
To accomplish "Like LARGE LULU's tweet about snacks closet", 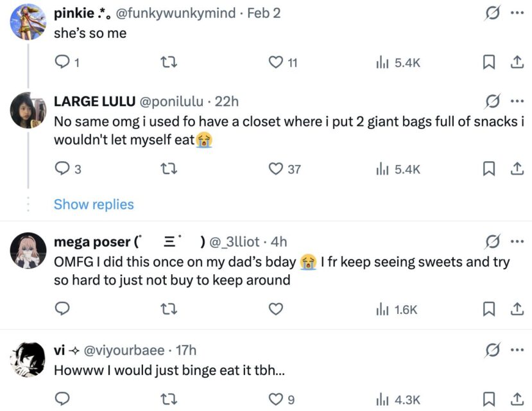I will [276, 169].
